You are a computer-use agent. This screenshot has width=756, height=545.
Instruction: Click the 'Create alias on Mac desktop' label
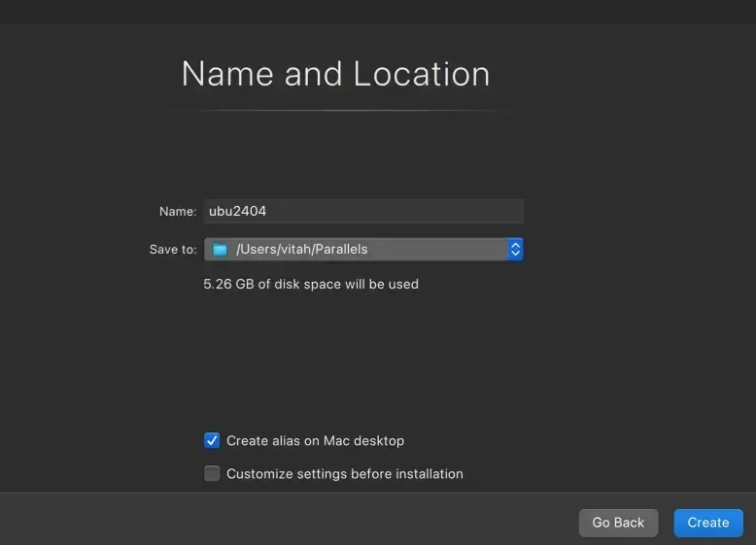[315, 441]
